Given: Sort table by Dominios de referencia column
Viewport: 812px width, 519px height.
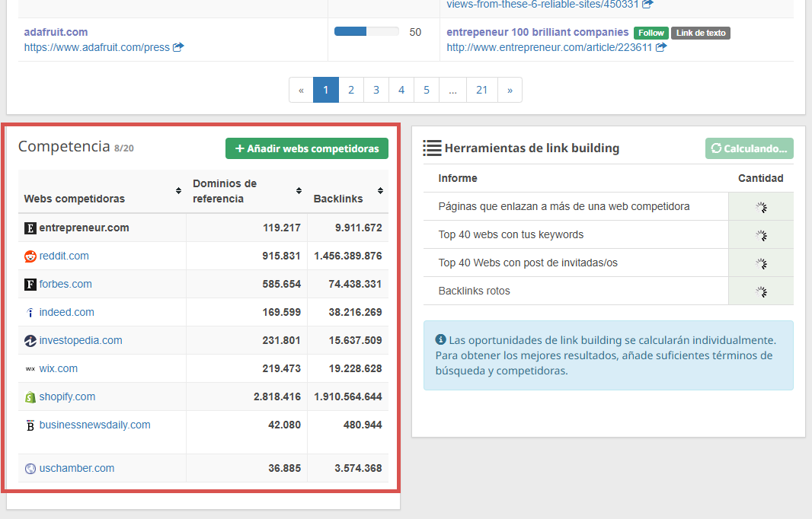Looking at the screenshot, I should point(299,191).
